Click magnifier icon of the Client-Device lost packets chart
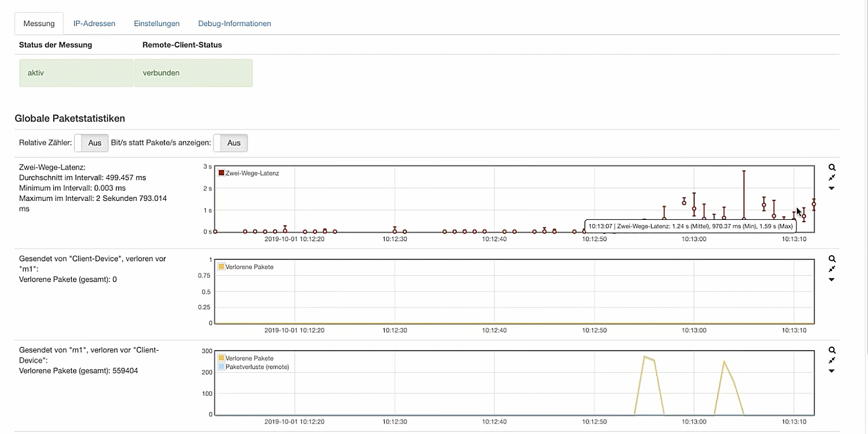 pos(832,259)
